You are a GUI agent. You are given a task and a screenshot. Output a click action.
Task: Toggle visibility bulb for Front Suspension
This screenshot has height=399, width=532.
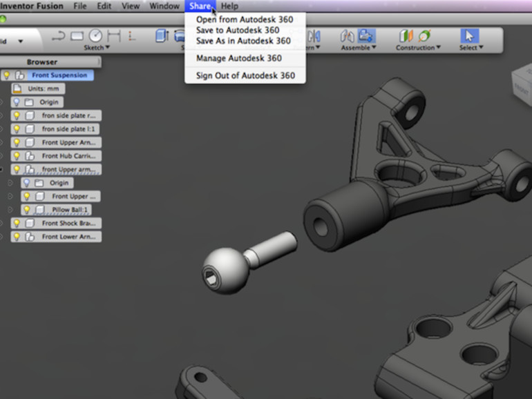(x=6, y=75)
